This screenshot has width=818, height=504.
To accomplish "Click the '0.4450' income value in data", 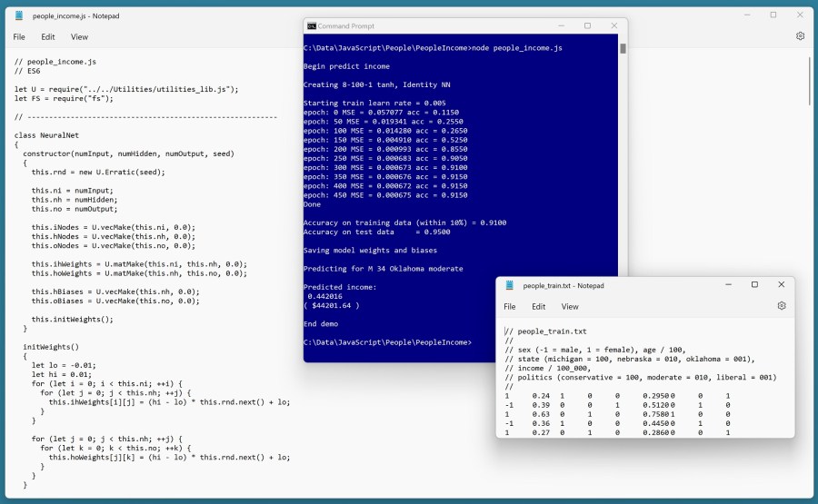I will click(655, 424).
